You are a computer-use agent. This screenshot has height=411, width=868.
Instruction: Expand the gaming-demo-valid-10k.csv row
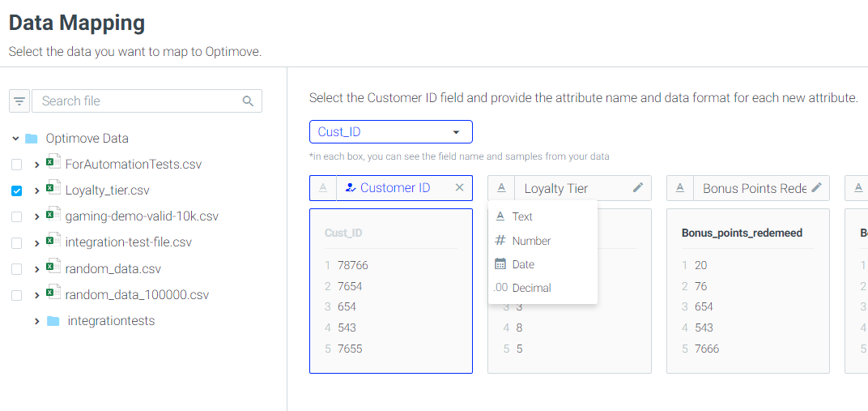point(37,216)
